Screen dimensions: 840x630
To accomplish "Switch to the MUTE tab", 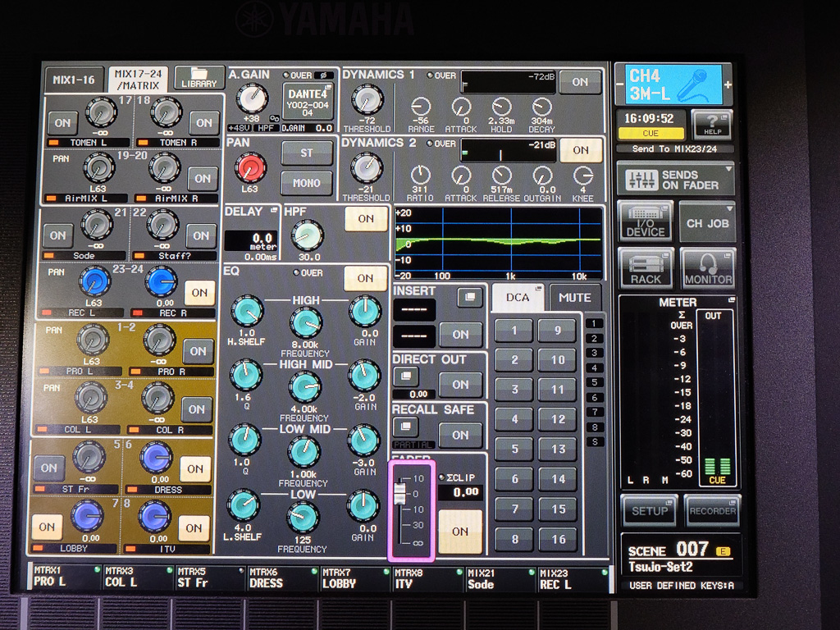I will click(574, 298).
